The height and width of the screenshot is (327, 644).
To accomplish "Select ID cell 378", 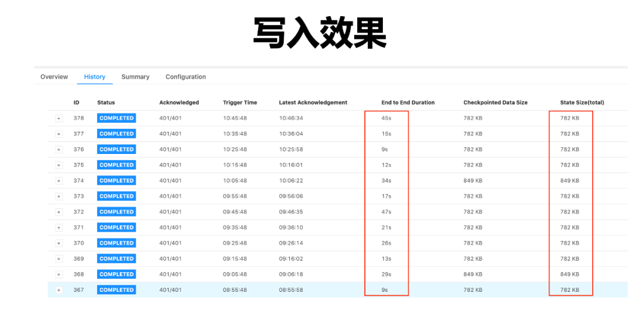I will [x=79, y=118].
